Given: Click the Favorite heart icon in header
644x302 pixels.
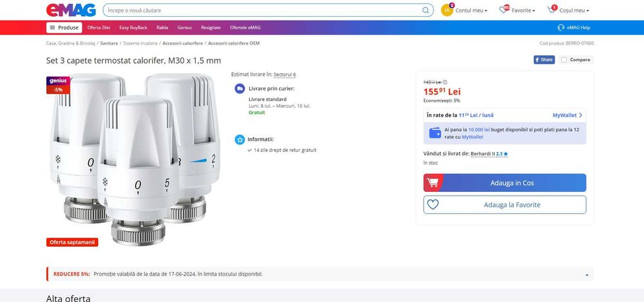Looking at the screenshot, I should click(505, 10).
